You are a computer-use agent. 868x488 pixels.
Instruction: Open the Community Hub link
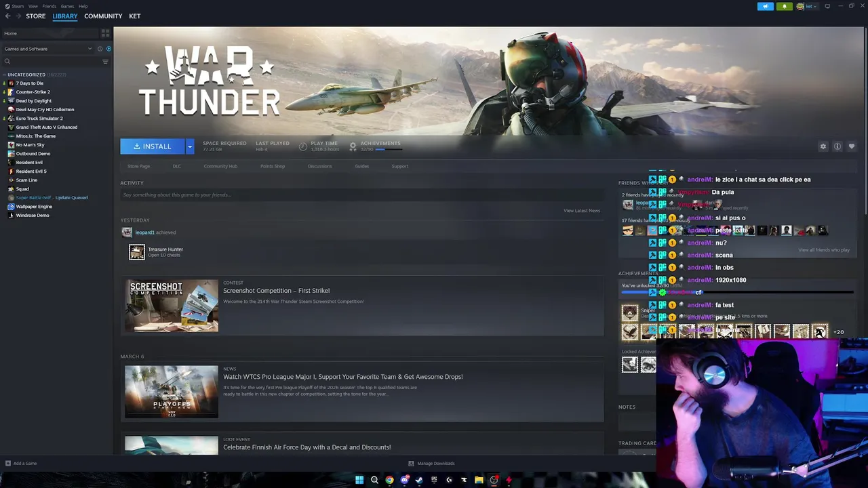coord(220,166)
